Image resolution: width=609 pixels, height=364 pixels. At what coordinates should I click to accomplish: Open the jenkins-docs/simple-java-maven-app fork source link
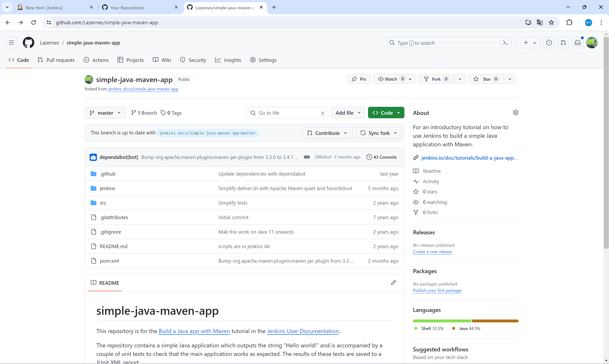[143, 89]
